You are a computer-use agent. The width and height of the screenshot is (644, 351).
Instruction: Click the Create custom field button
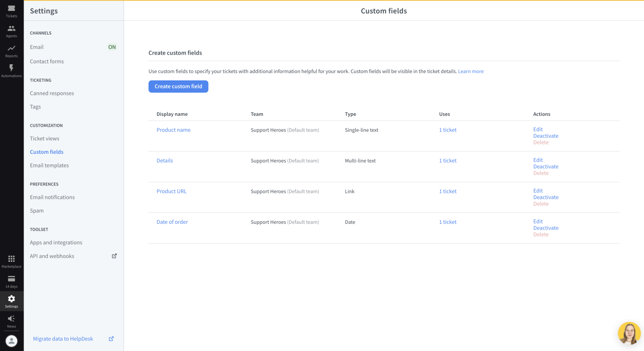click(x=178, y=87)
